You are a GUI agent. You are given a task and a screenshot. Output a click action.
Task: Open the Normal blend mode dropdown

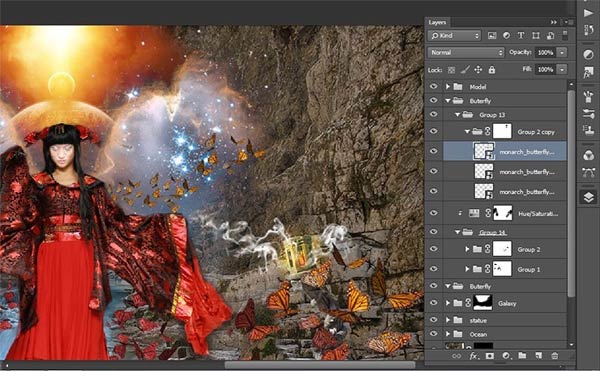pos(466,52)
